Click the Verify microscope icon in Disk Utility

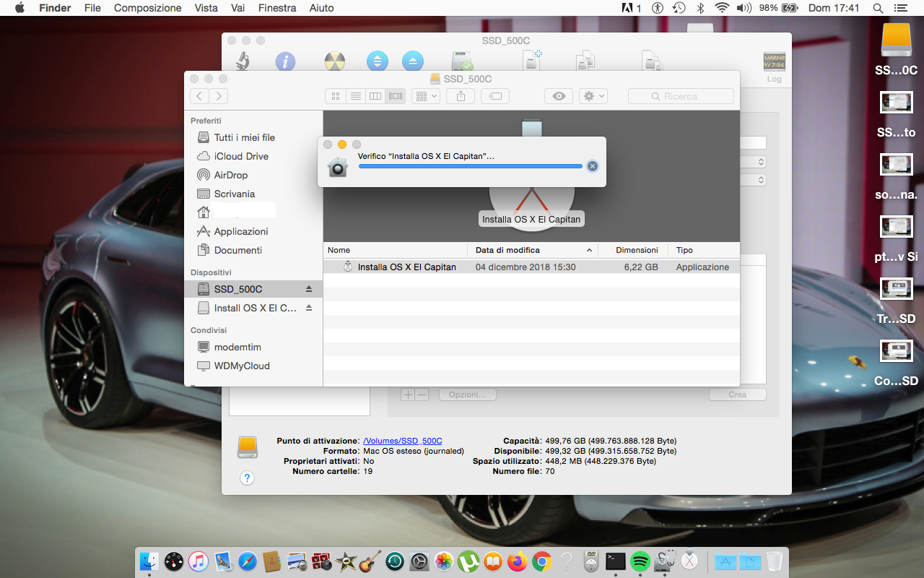[x=242, y=61]
